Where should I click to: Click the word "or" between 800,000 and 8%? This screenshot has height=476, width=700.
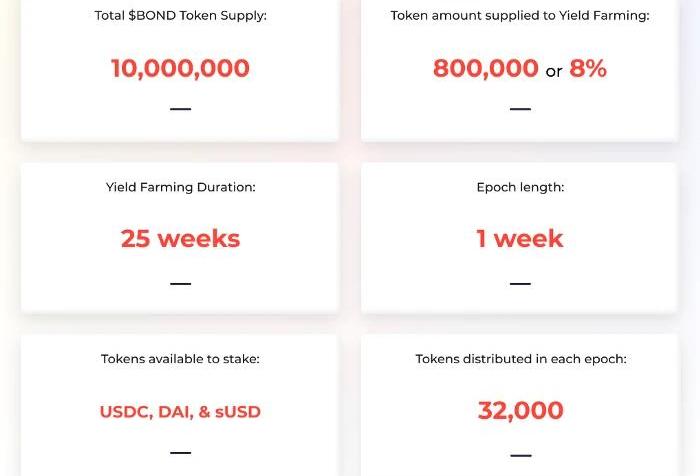(x=554, y=71)
